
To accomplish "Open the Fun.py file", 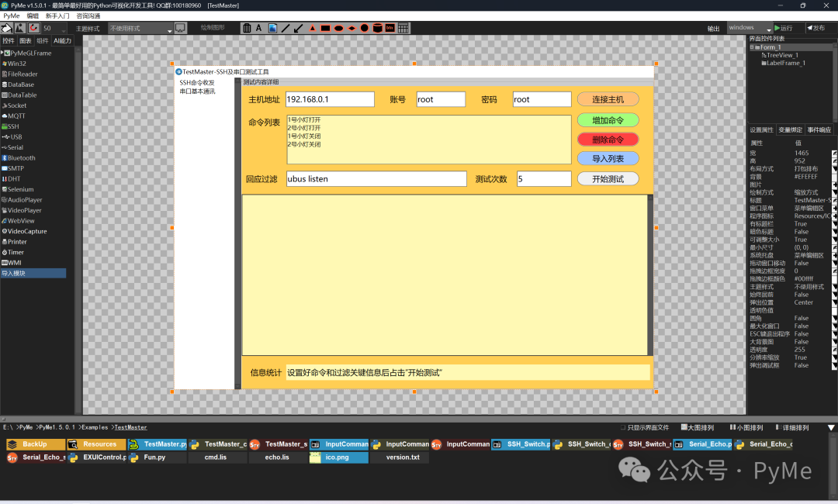I will [157, 457].
